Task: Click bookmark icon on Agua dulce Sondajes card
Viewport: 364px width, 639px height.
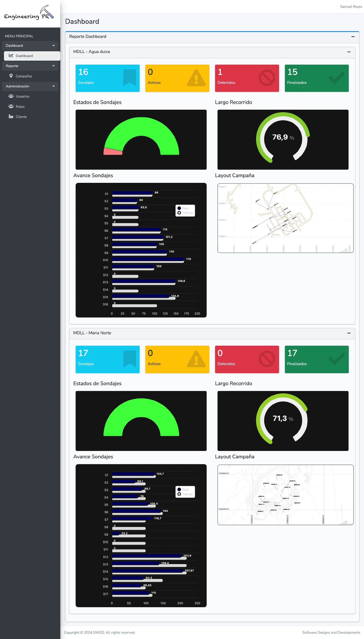Action: [129, 78]
